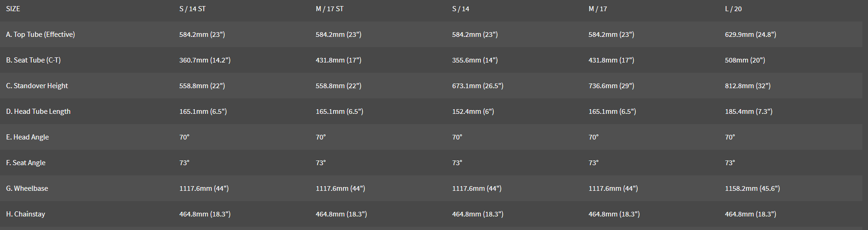
Task: Select the L / 20 size header
Action: point(733,9)
